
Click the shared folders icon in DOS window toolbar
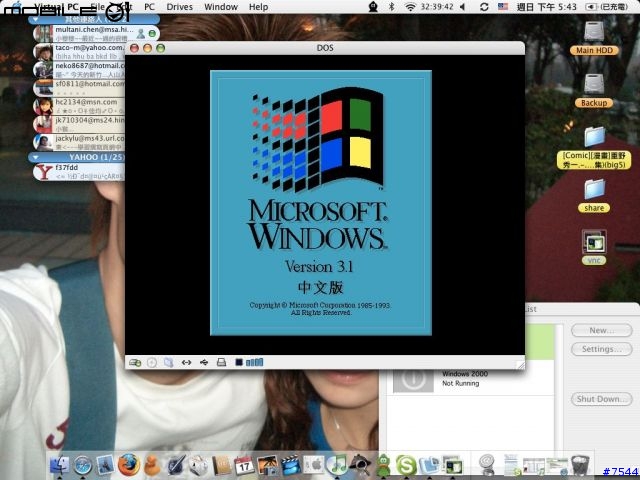click(x=169, y=362)
